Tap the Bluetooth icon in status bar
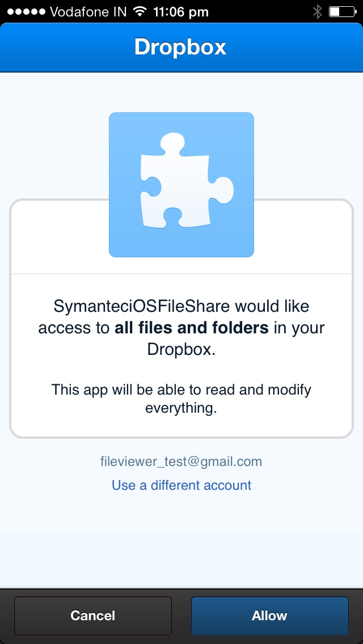Viewport: 363px width, 644px height. pos(317,11)
